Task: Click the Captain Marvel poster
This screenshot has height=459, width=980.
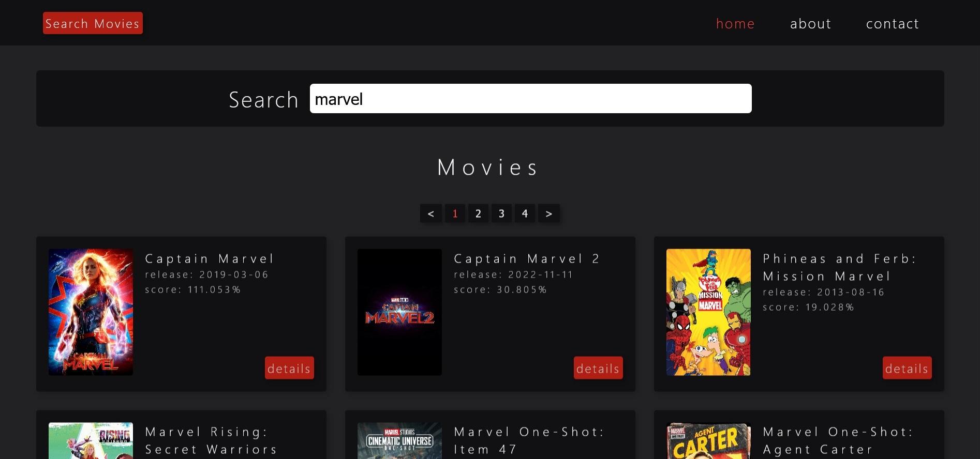Action: click(x=91, y=312)
